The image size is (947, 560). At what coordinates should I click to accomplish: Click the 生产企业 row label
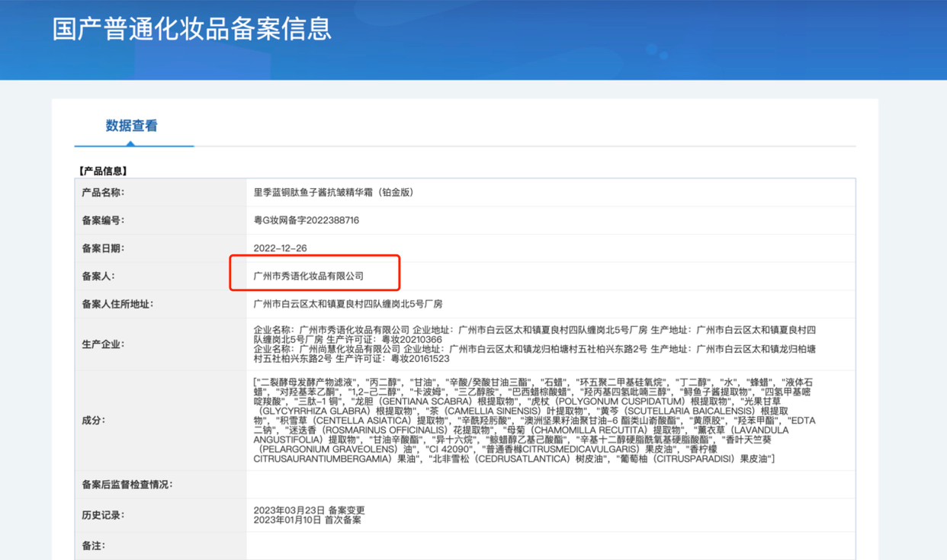click(x=103, y=344)
